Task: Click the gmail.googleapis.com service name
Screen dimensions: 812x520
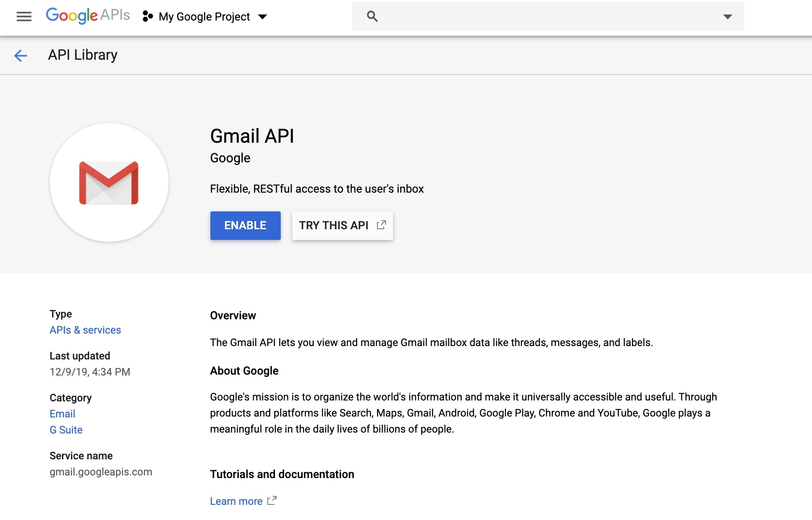Action: point(101,472)
